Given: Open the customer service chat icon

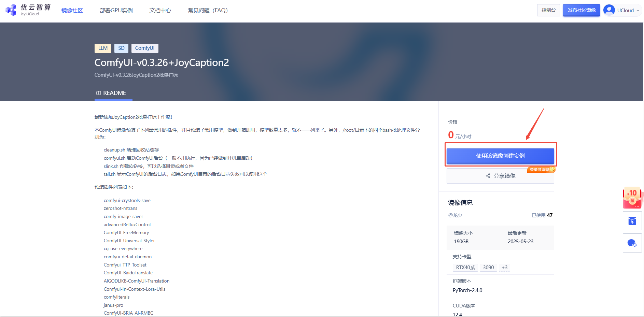Looking at the screenshot, I should (632, 243).
